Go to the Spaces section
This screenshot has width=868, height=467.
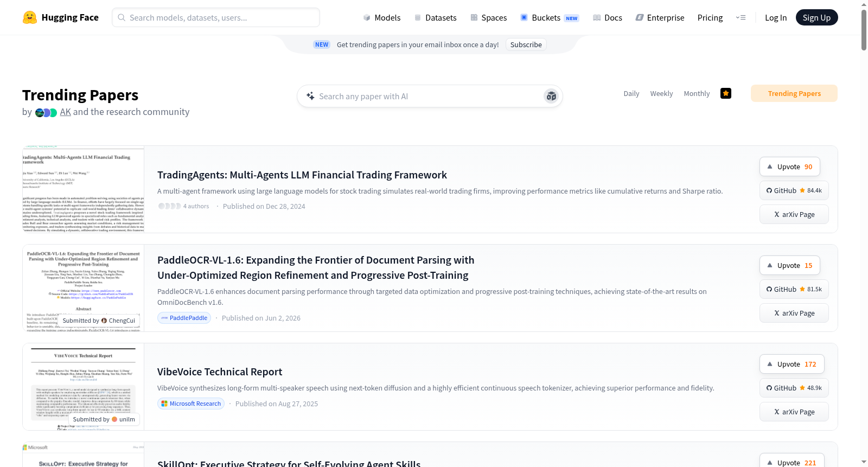(x=489, y=17)
